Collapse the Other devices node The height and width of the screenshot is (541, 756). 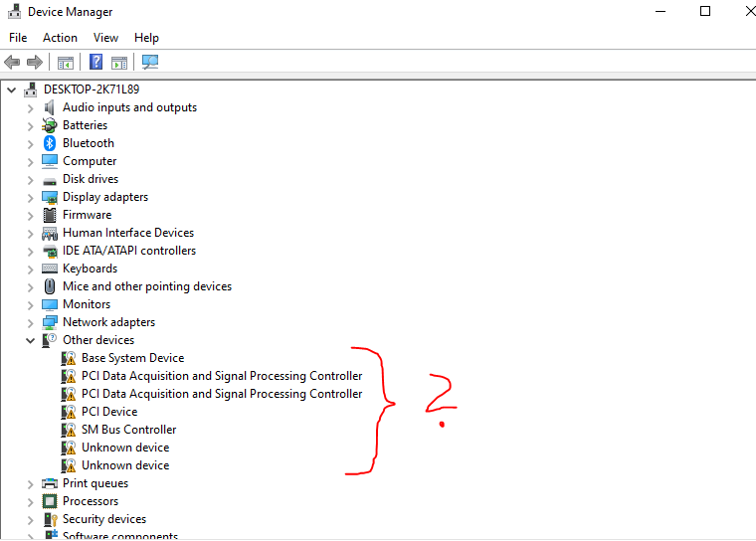pos(31,341)
